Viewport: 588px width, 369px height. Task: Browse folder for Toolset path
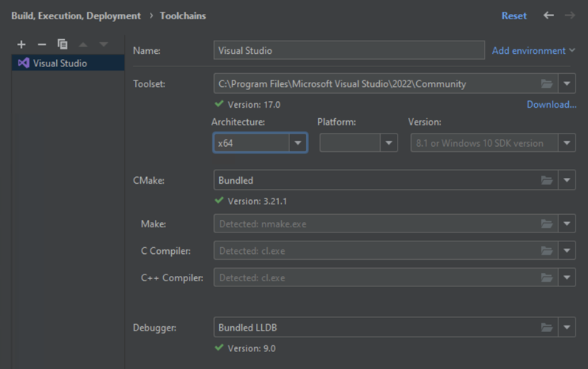547,84
